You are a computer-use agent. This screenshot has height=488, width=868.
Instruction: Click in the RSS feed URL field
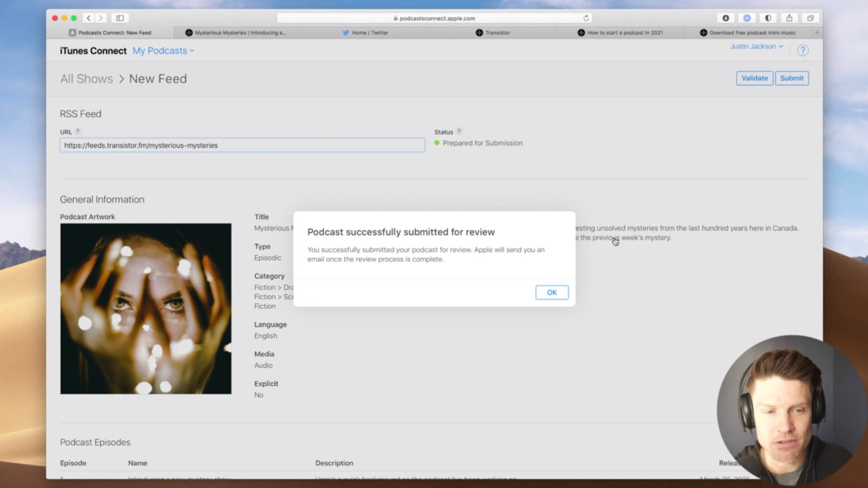click(242, 145)
